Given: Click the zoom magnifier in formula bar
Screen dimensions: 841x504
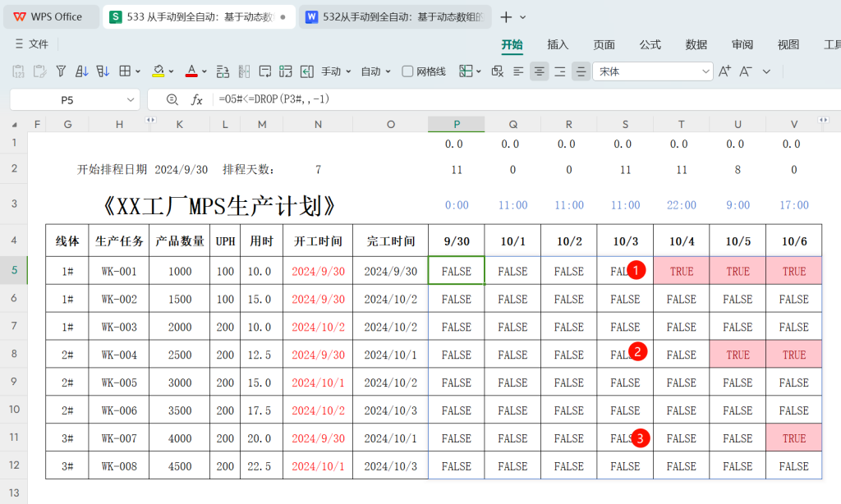Looking at the screenshot, I should [x=172, y=99].
